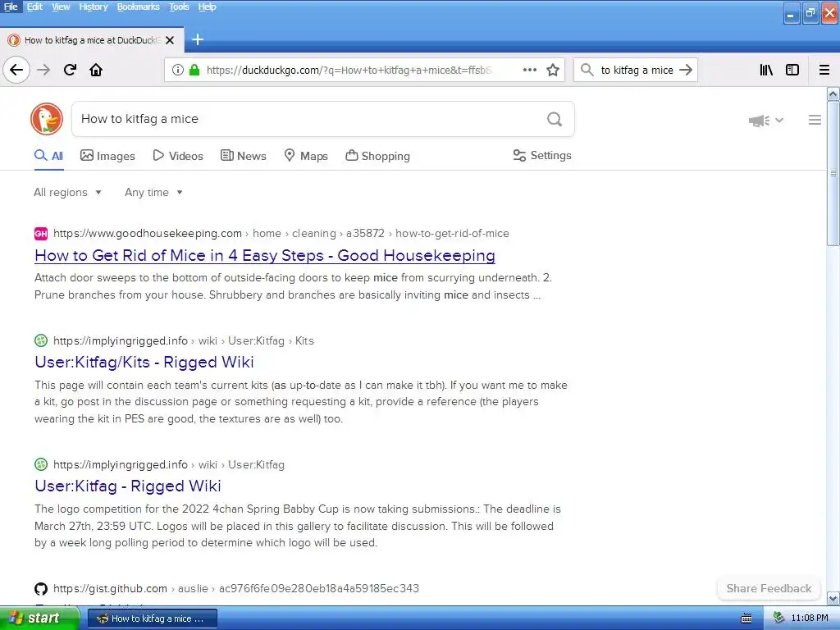Open a new browser tab
Screen dimensions: 840x630
pos(198,39)
